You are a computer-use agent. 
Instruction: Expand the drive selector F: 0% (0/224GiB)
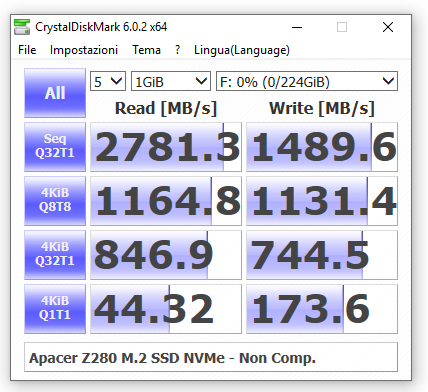click(307, 81)
